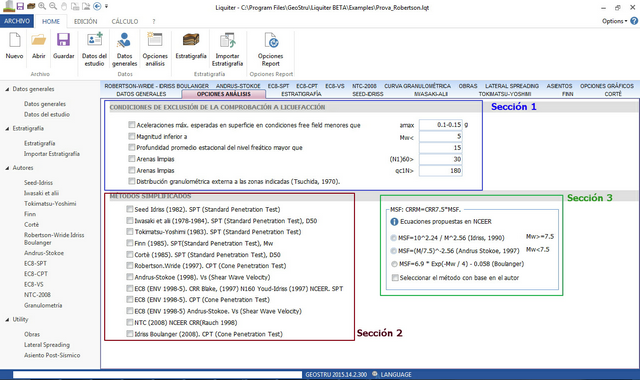Collapse the Datos generales tree group

point(7,89)
